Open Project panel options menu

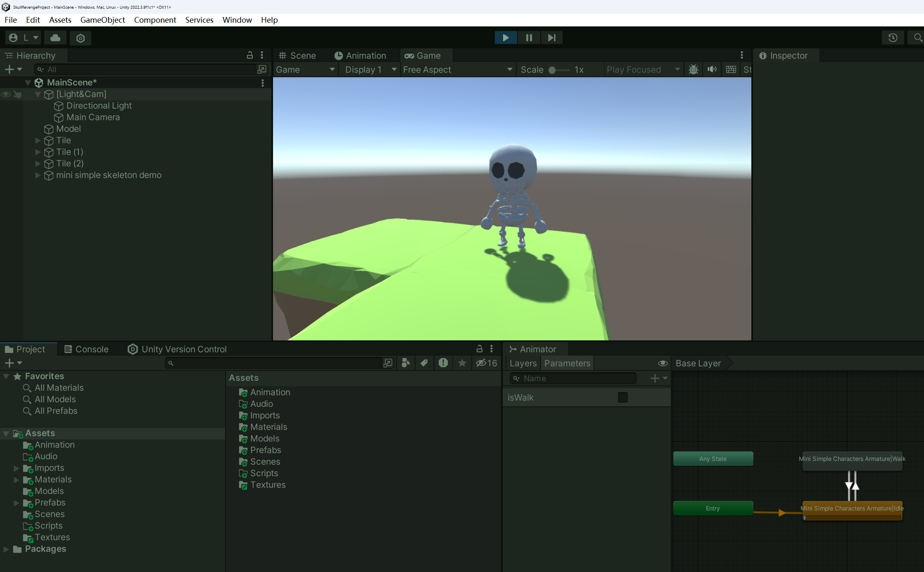[492, 349]
